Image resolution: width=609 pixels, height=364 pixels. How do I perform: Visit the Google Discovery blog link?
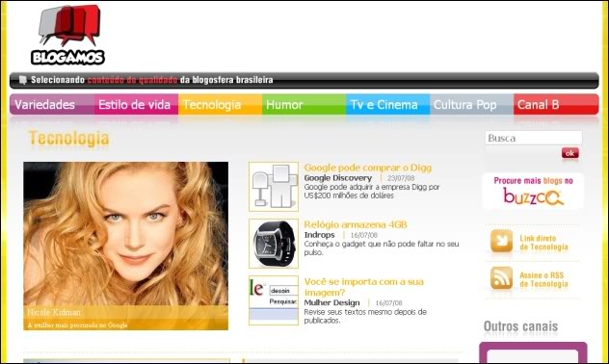coord(338,178)
